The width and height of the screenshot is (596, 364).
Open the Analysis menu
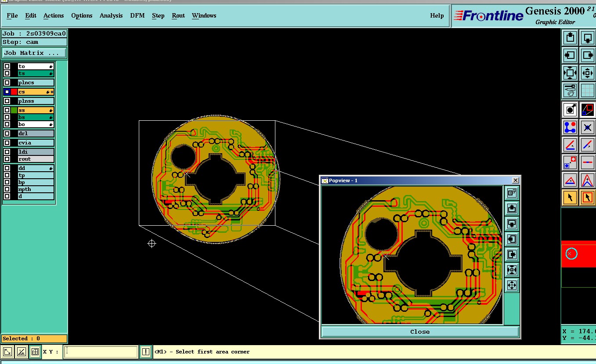click(x=111, y=15)
